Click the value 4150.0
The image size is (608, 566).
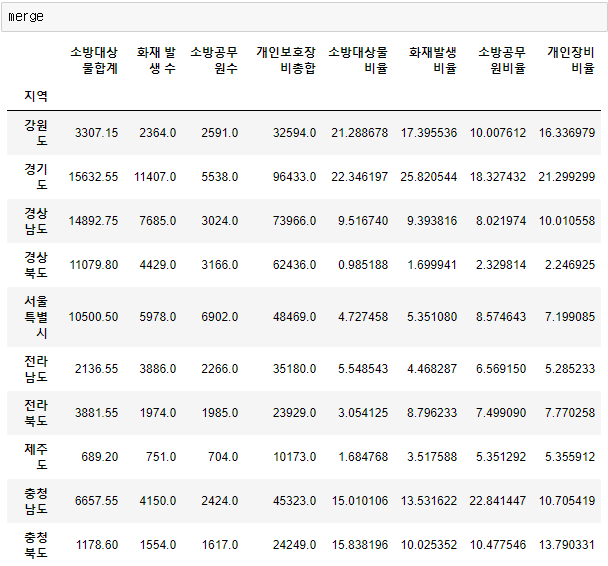pos(158,501)
